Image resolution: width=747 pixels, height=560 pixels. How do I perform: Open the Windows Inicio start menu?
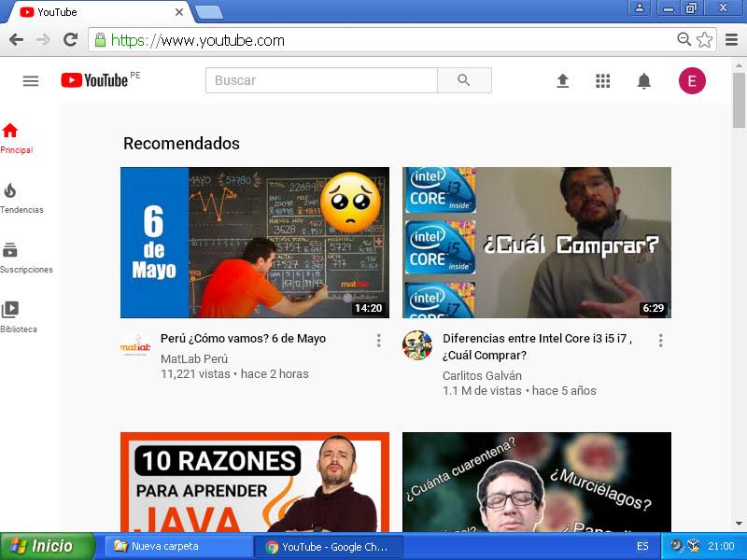[x=48, y=546]
